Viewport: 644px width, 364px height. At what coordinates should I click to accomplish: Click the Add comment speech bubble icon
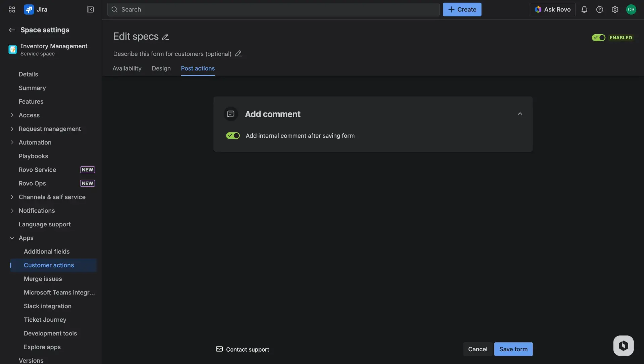tap(231, 113)
